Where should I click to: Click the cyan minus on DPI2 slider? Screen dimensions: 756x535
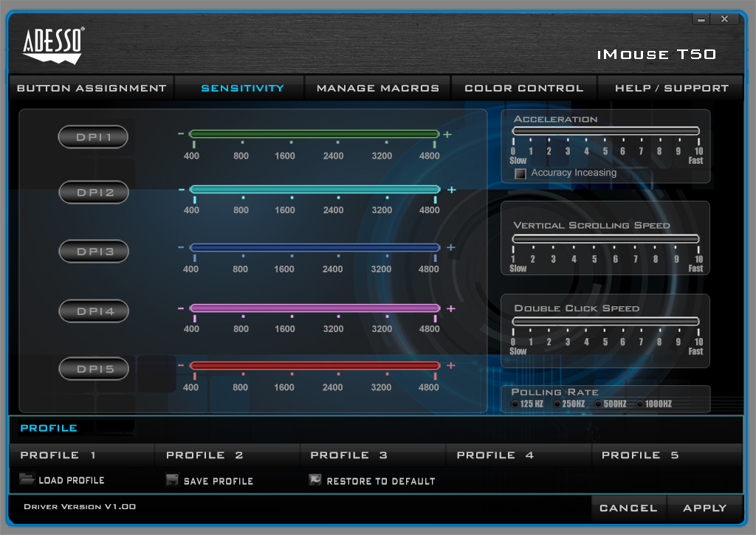coord(182,190)
